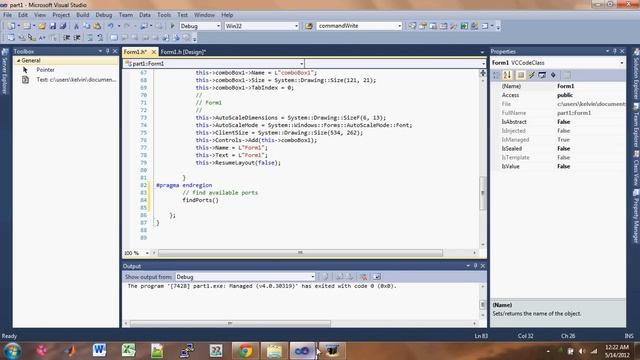This screenshot has height=360, width=640.
Task: Comment out selected lines icon
Action: (90, 38)
